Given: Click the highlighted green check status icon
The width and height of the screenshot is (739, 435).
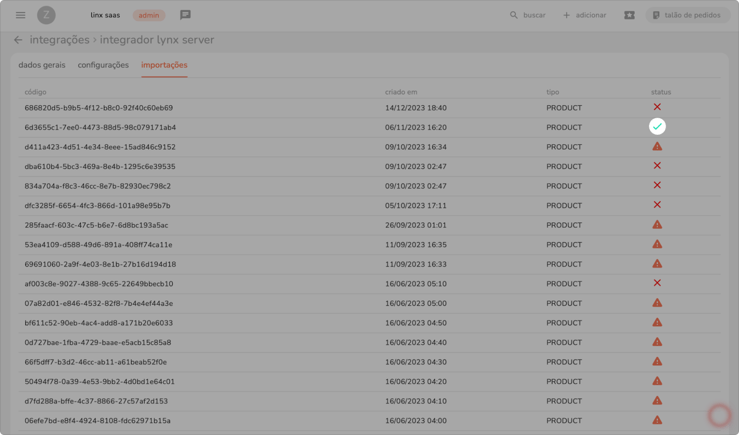Looking at the screenshot, I should click(x=657, y=127).
